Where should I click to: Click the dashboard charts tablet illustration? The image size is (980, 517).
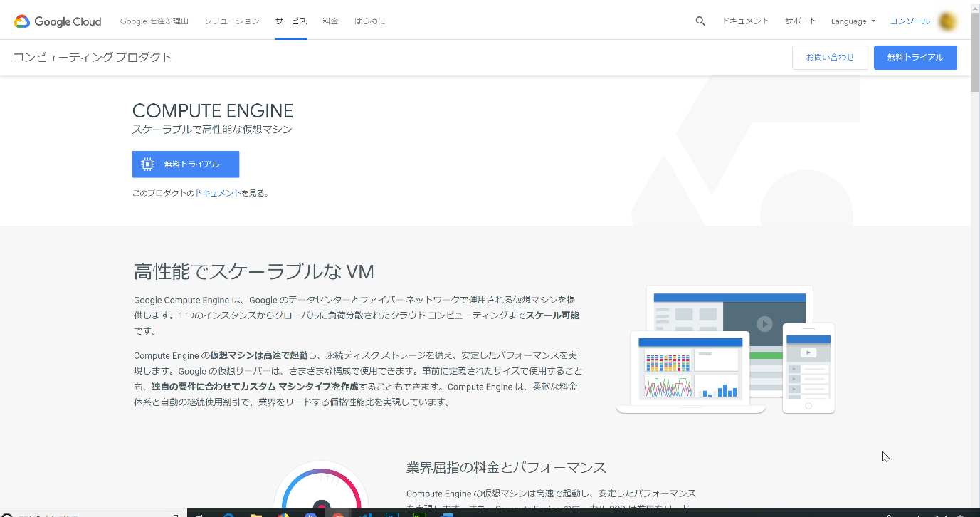coord(690,372)
